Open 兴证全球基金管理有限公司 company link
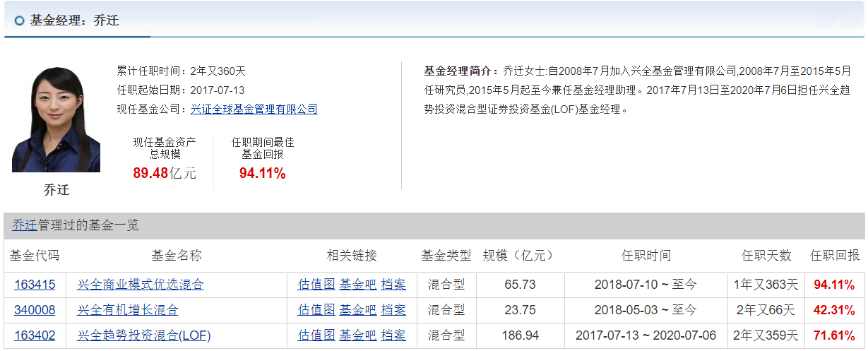868x351 pixels. click(x=254, y=109)
